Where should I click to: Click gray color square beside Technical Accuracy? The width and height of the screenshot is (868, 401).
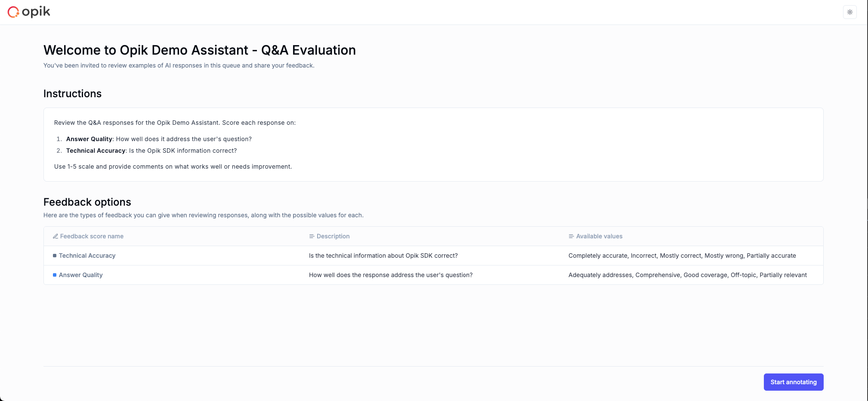click(x=55, y=256)
